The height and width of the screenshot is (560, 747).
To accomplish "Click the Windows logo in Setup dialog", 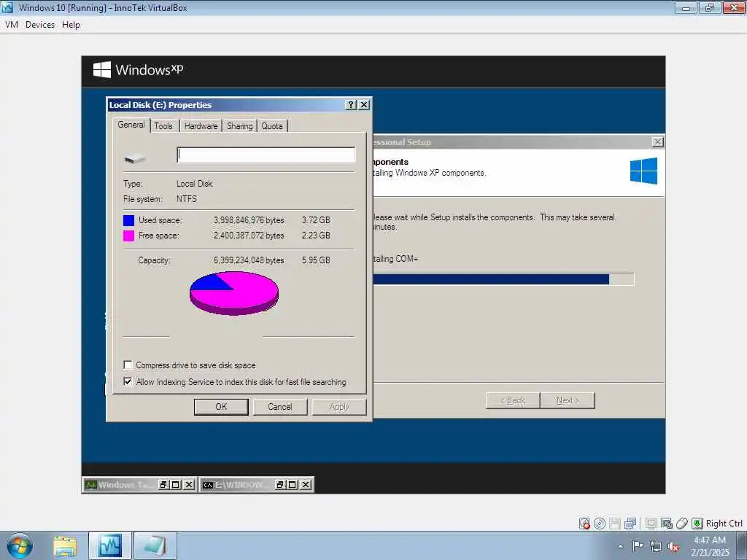I will tap(643, 171).
